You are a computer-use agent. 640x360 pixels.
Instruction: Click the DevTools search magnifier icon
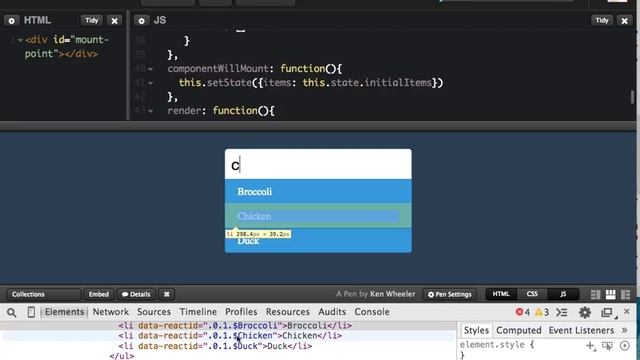(12, 313)
